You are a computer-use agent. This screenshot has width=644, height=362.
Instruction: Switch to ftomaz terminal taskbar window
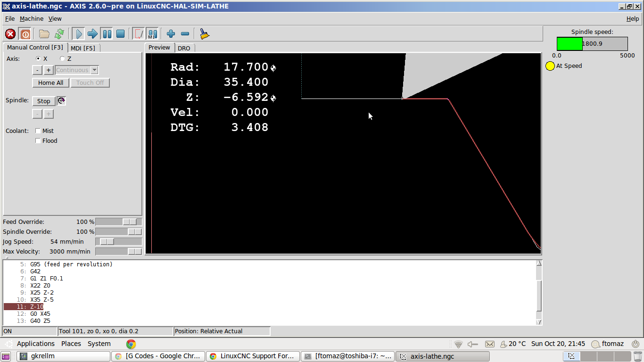(348, 356)
